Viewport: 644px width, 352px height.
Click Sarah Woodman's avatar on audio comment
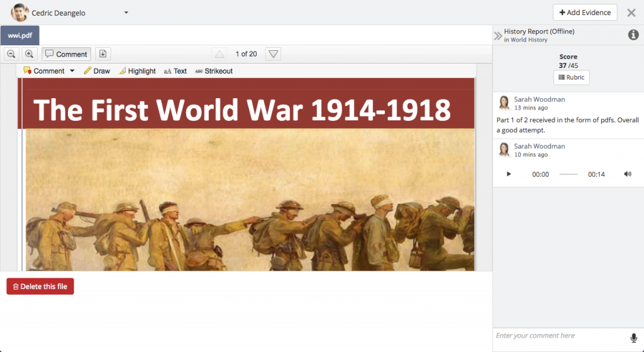(x=504, y=150)
